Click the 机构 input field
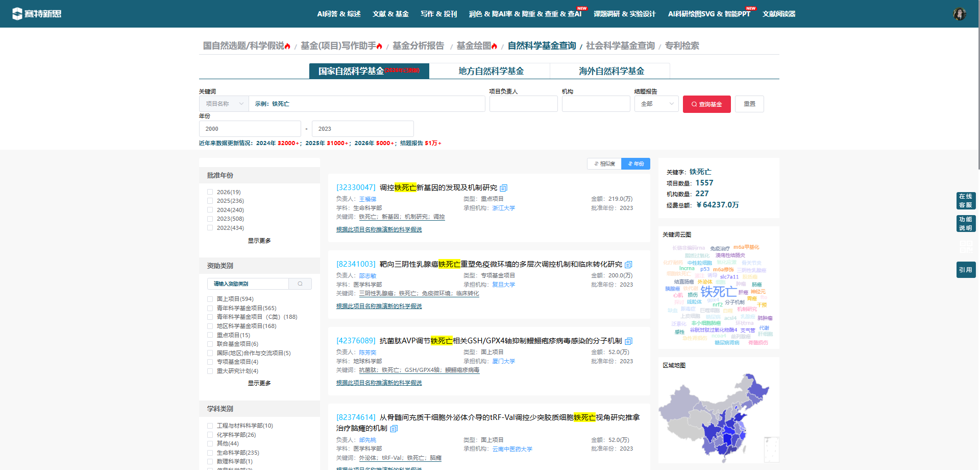This screenshot has height=470, width=980. click(x=596, y=104)
